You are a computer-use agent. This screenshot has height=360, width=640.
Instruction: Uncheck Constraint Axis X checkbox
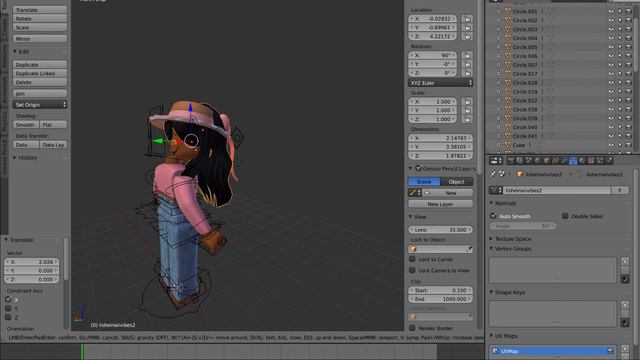(8, 299)
